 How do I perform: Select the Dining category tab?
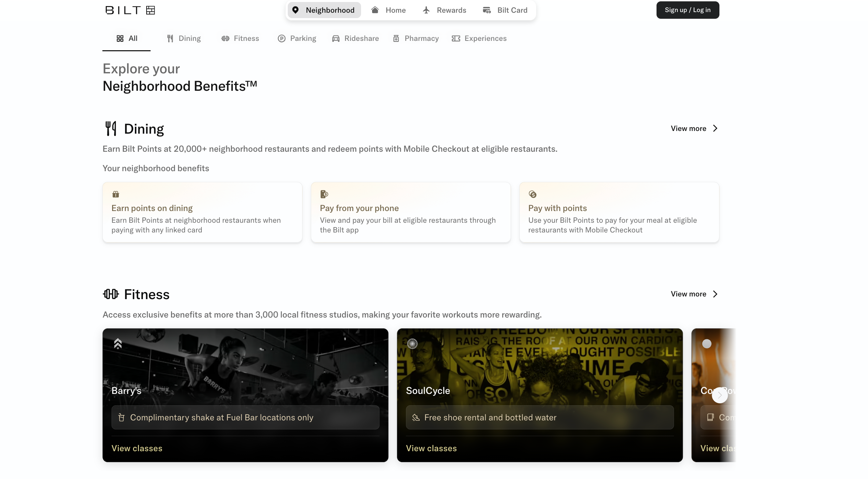tap(184, 39)
